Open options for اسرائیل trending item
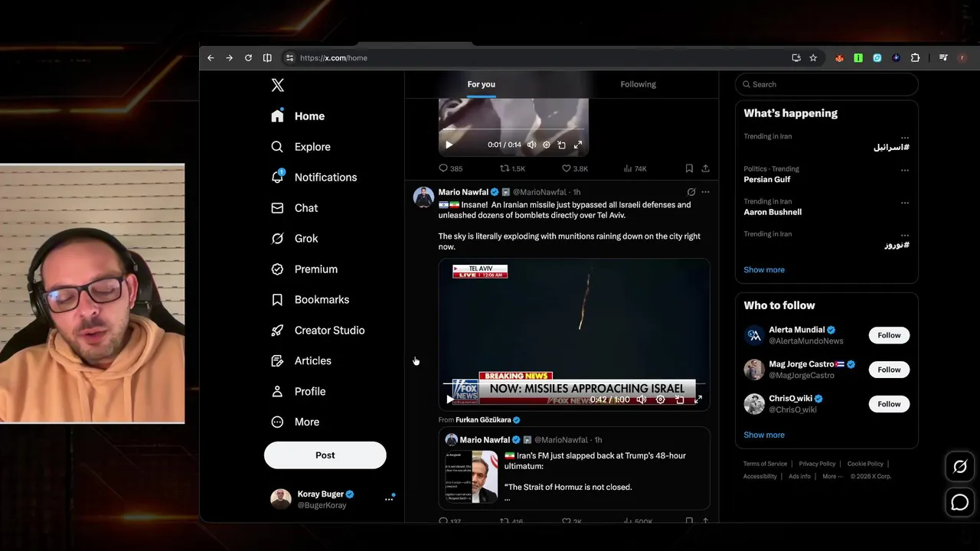980x551 pixels. [x=905, y=137]
